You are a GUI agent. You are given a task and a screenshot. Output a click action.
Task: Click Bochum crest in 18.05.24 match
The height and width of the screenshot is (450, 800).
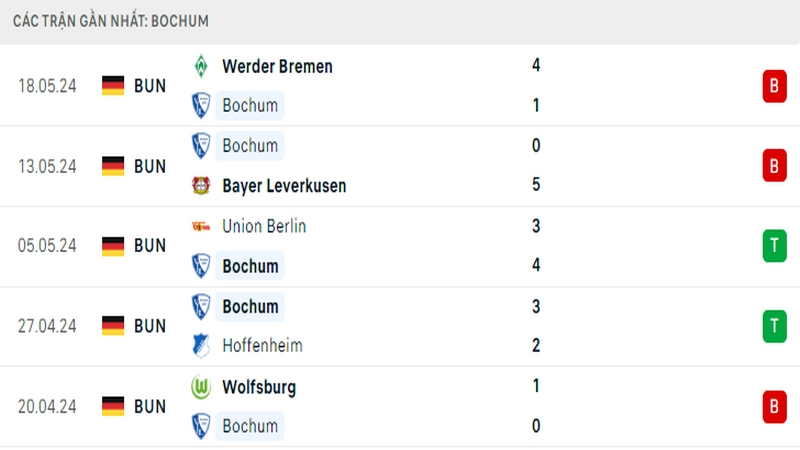coord(201,106)
